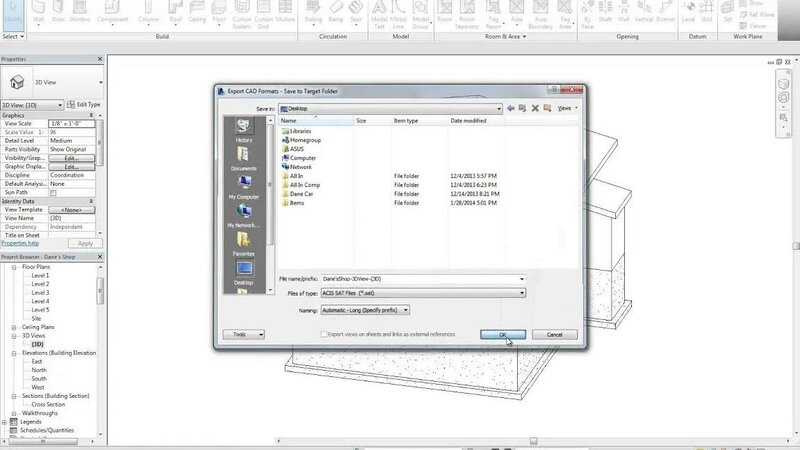Select the Ramp tool in Revit ribbon
This screenshot has width=800, height=450.
(336, 13)
